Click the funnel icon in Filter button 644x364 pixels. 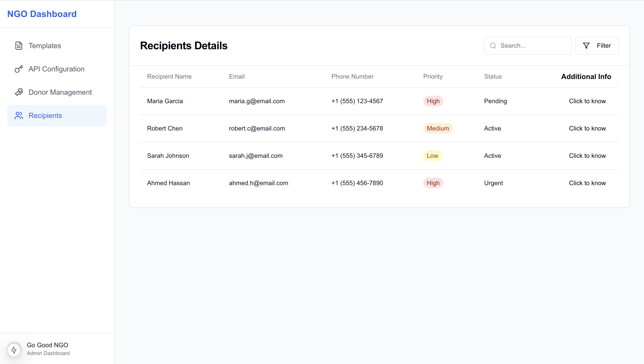pyautogui.click(x=586, y=46)
